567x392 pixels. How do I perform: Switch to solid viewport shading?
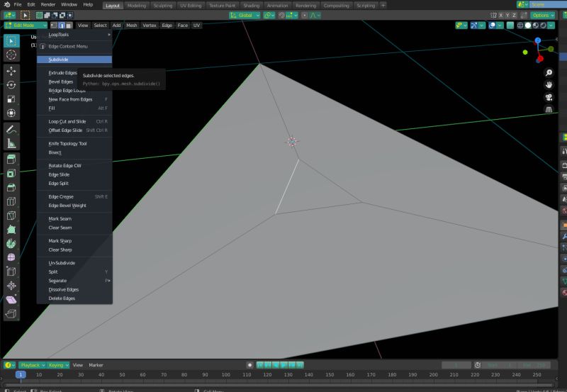coord(528,26)
